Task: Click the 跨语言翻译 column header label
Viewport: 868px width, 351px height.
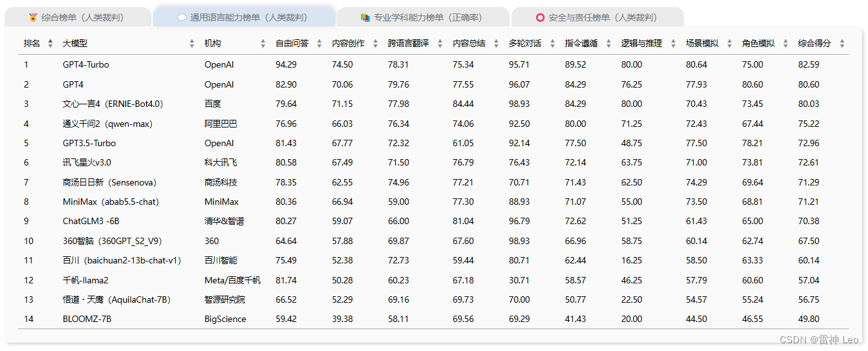Action: click(x=408, y=44)
